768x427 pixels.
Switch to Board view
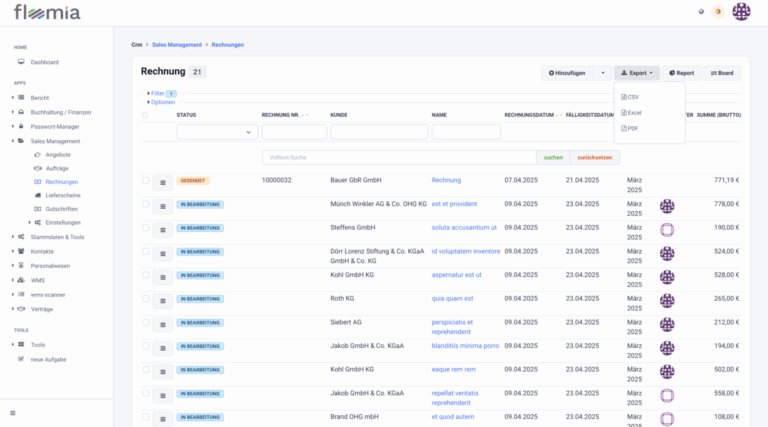[722, 73]
